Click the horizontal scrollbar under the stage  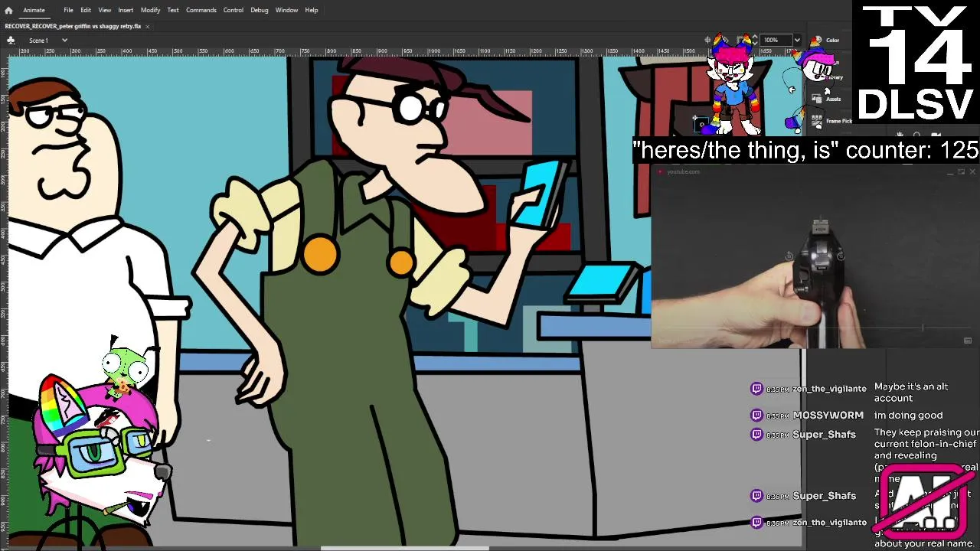tap(404, 548)
